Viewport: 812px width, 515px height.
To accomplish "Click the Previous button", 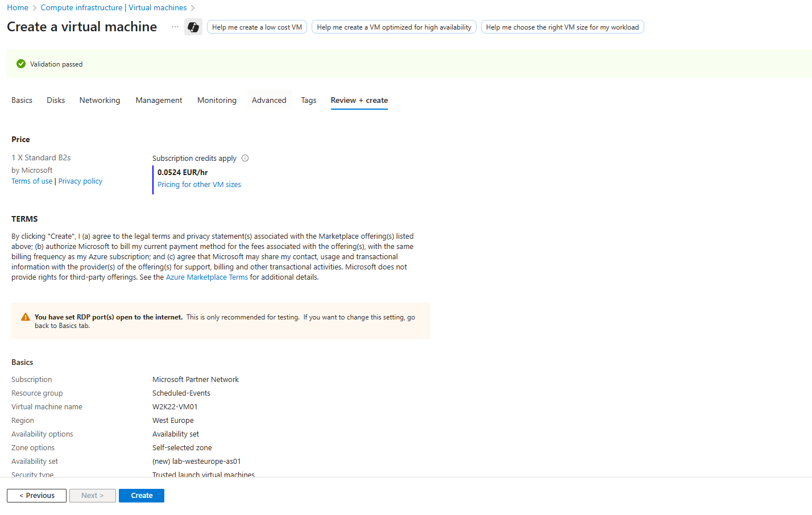I will (36, 496).
